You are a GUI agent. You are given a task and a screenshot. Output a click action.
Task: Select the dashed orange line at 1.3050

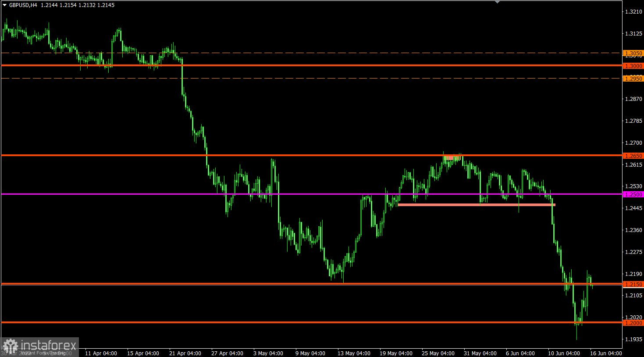pyautogui.click(x=311, y=53)
